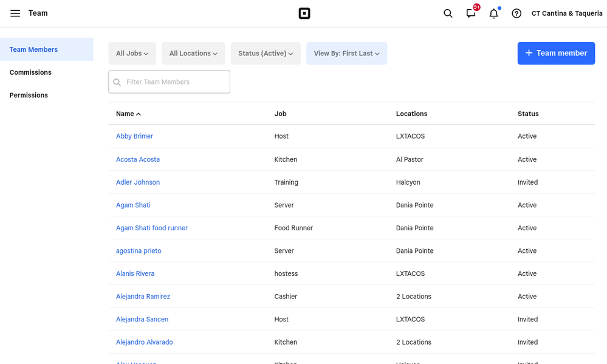Open Alejandra Ramirez's profile link

point(143,297)
